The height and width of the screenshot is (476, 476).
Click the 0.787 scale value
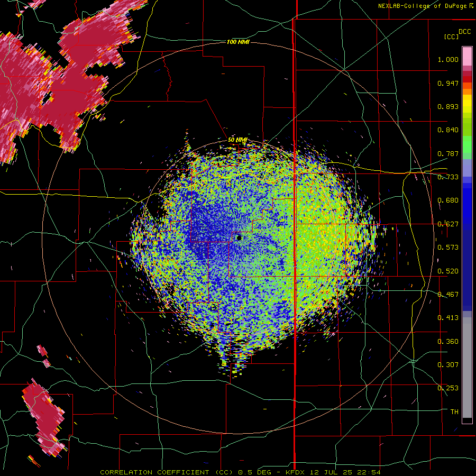(x=448, y=153)
